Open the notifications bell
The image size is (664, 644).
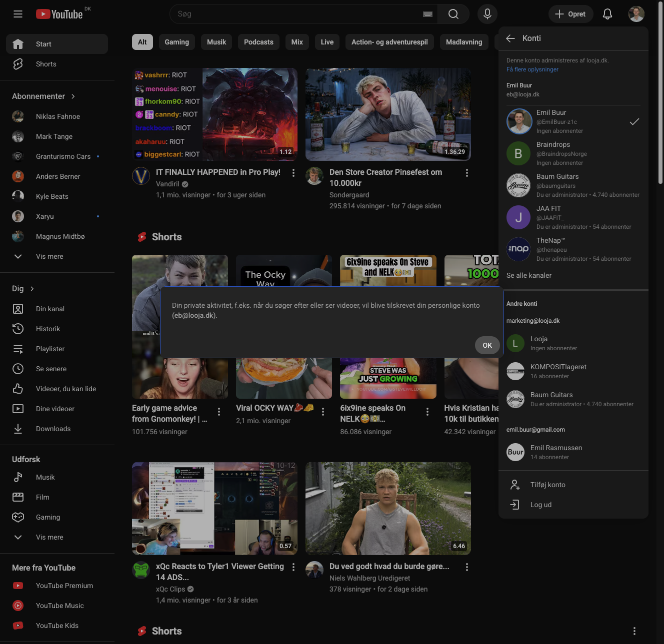(607, 14)
